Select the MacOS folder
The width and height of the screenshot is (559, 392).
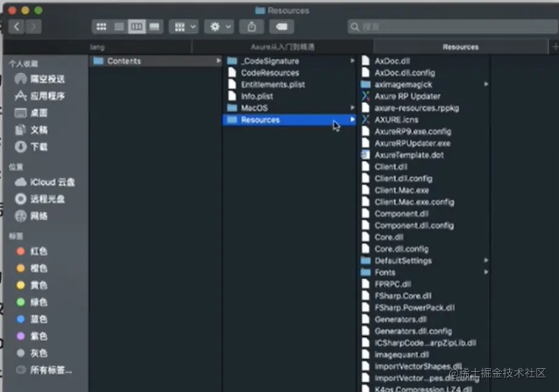point(289,108)
